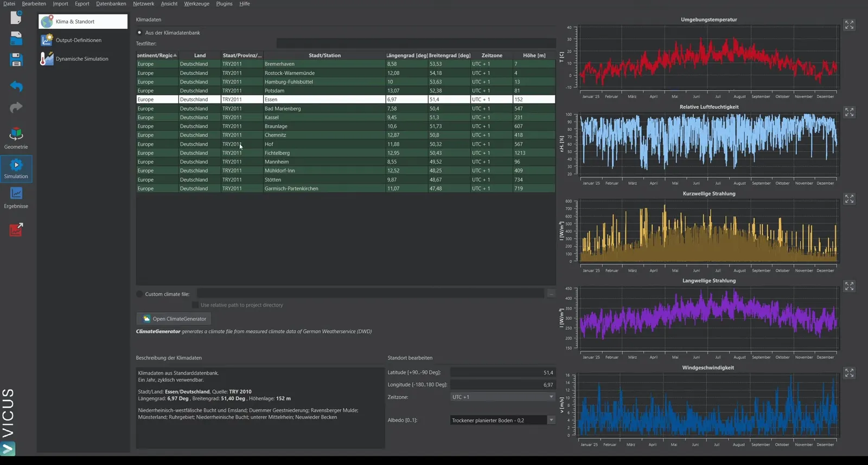Switch to the Geometrie view
Viewport: 868px width, 465px height.
coord(16,139)
